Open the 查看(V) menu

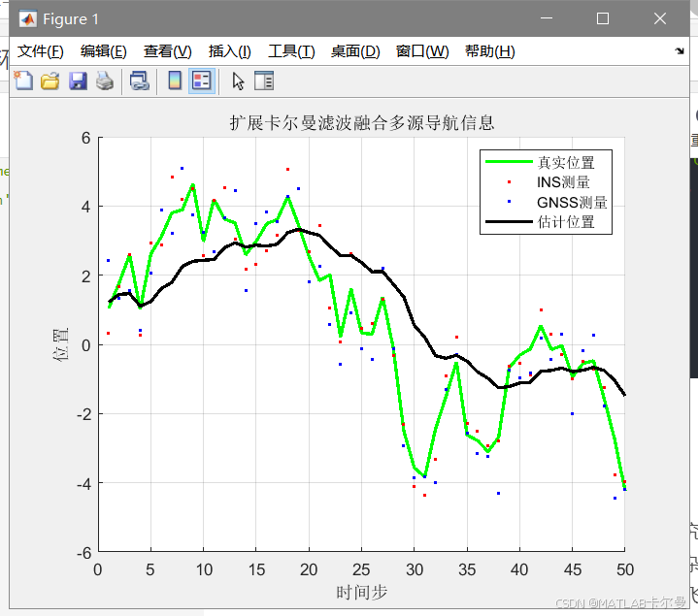(x=167, y=51)
